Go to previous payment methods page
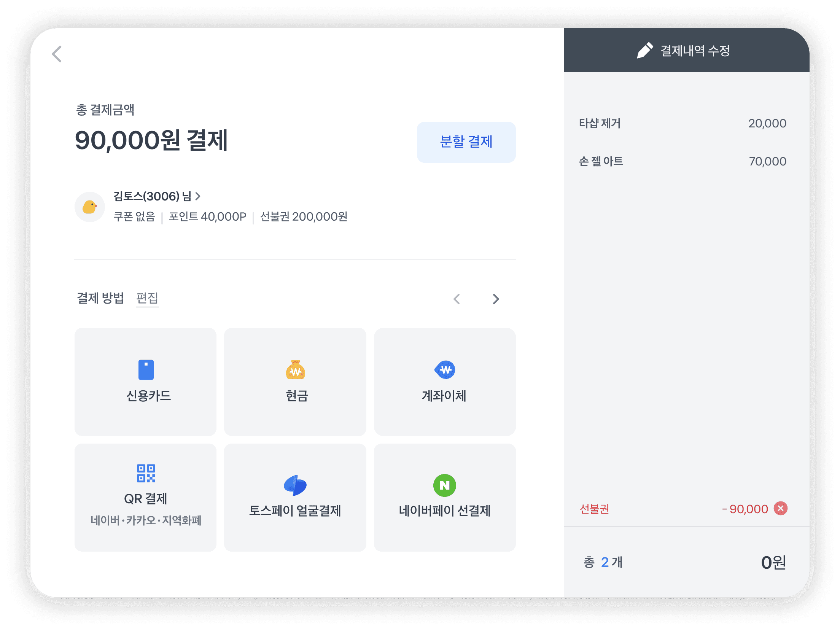The width and height of the screenshot is (840, 630). (x=457, y=299)
